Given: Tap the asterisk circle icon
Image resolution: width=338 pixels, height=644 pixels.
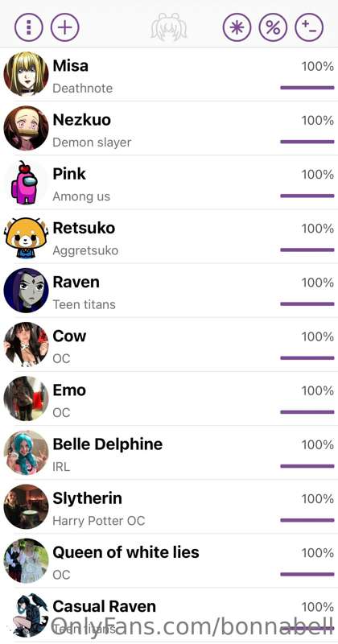Looking at the screenshot, I should coord(237,27).
